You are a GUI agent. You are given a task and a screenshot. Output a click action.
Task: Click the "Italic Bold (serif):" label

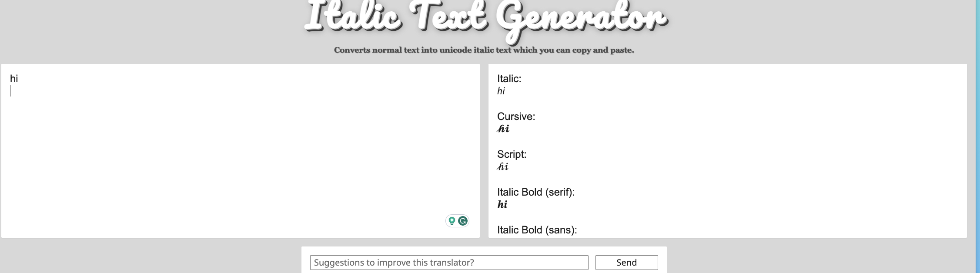click(x=535, y=192)
